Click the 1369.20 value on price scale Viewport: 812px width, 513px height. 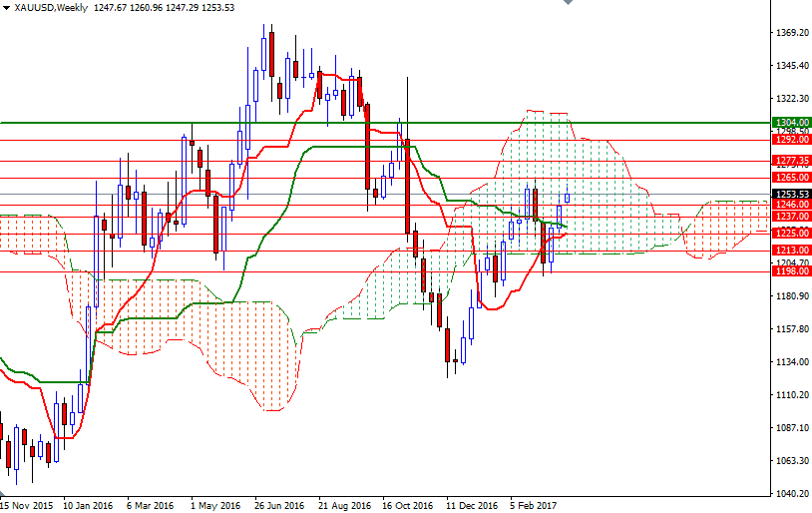pyautogui.click(x=791, y=33)
